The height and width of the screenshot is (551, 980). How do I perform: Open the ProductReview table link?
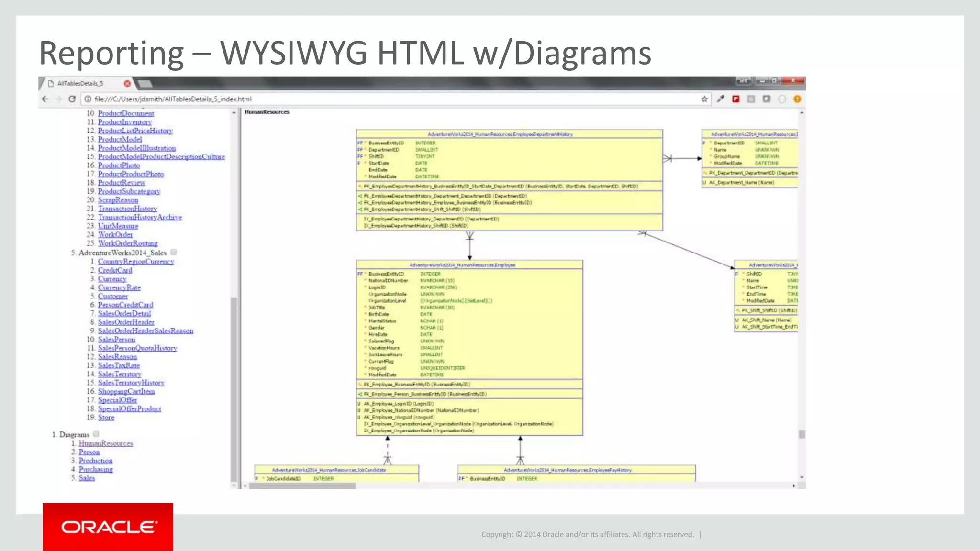(x=122, y=183)
